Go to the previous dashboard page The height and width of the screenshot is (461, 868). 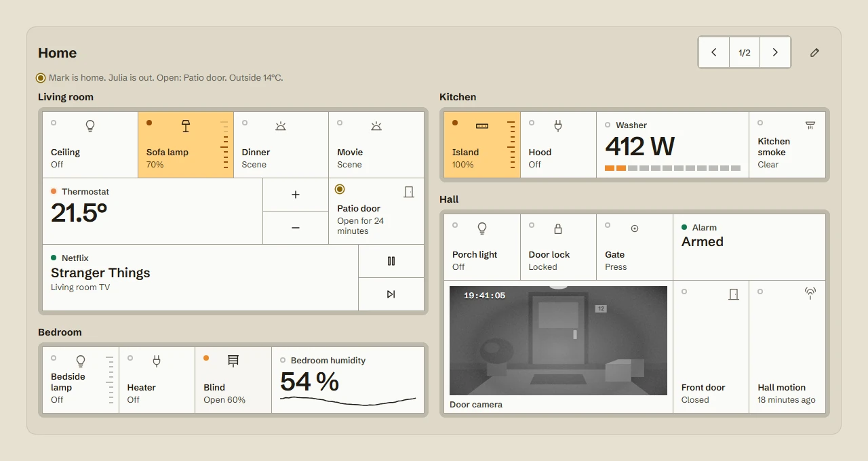tap(714, 52)
